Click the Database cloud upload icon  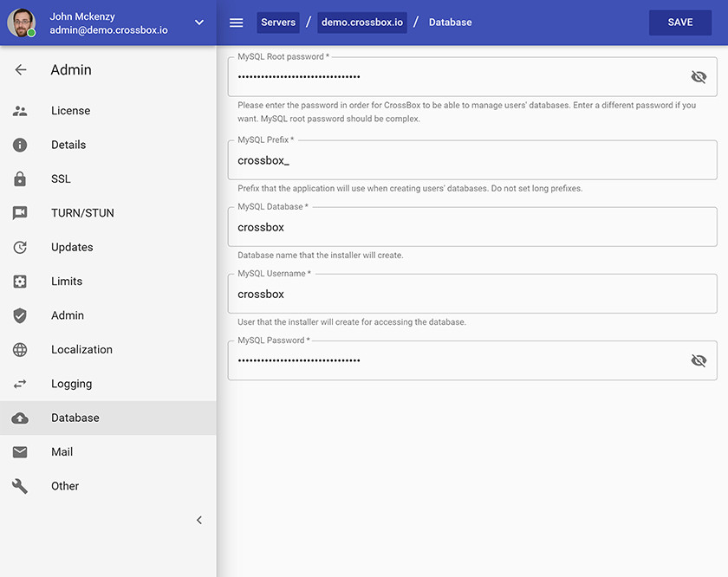(x=20, y=418)
